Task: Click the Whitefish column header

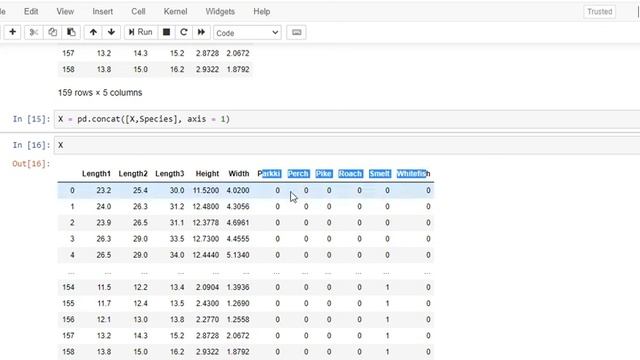Action: pyautogui.click(x=413, y=173)
